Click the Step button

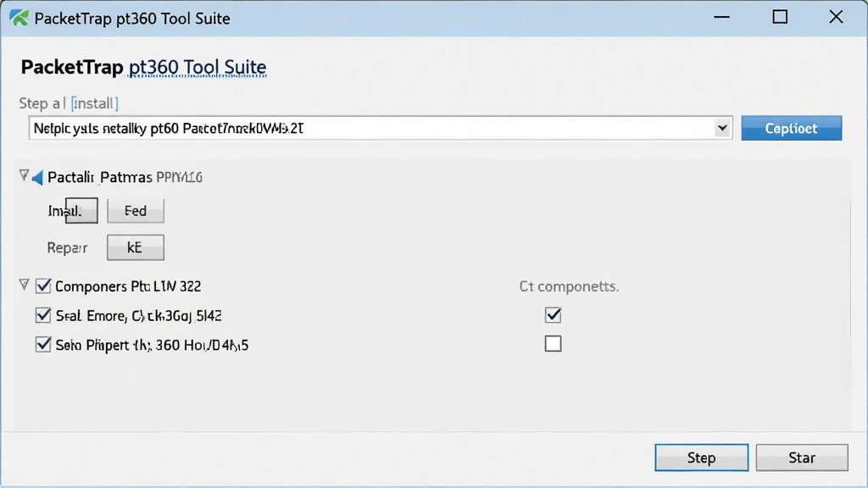coord(701,457)
